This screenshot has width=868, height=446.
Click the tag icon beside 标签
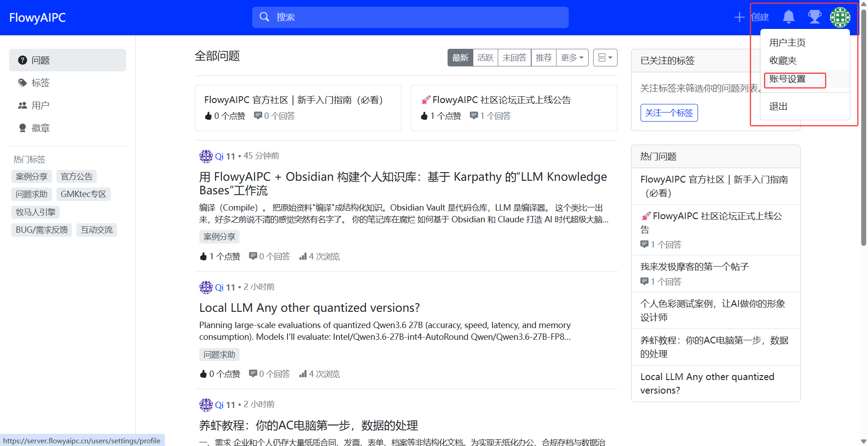tap(23, 83)
